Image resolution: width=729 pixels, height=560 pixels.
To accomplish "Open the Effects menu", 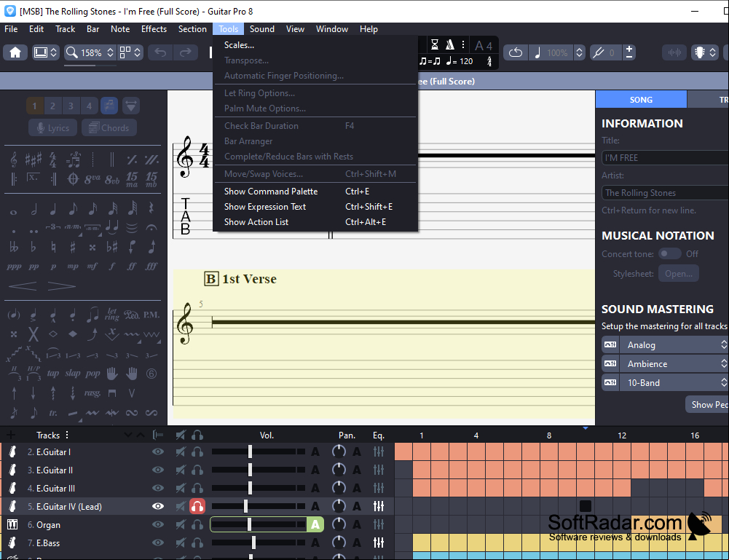I will click(x=154, y=29).
